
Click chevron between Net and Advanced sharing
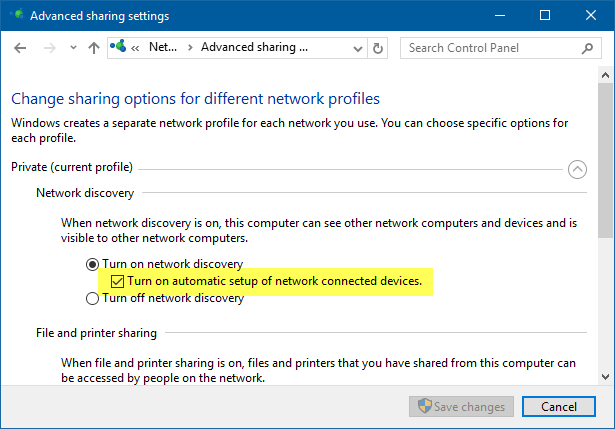[190, 48]
